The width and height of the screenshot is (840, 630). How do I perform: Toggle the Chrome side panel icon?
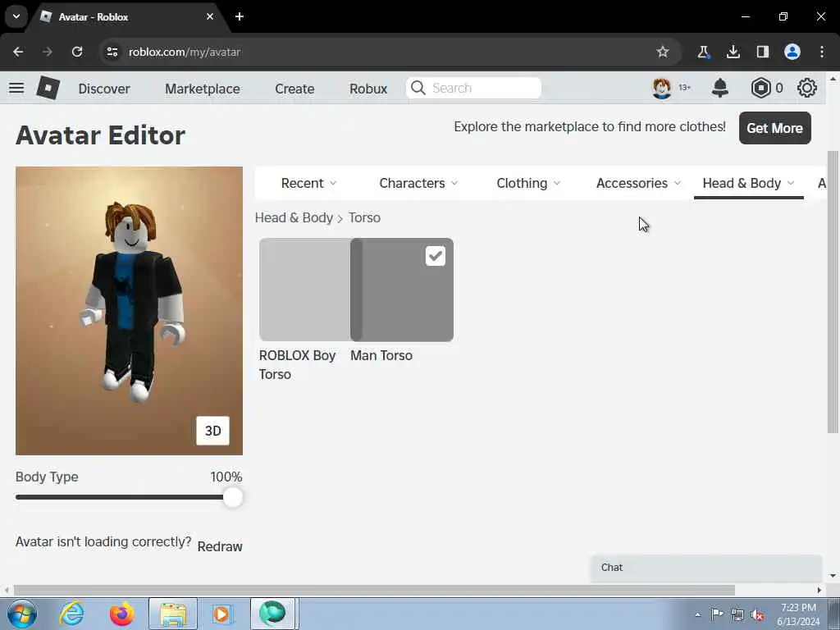(x=762, y=52)
